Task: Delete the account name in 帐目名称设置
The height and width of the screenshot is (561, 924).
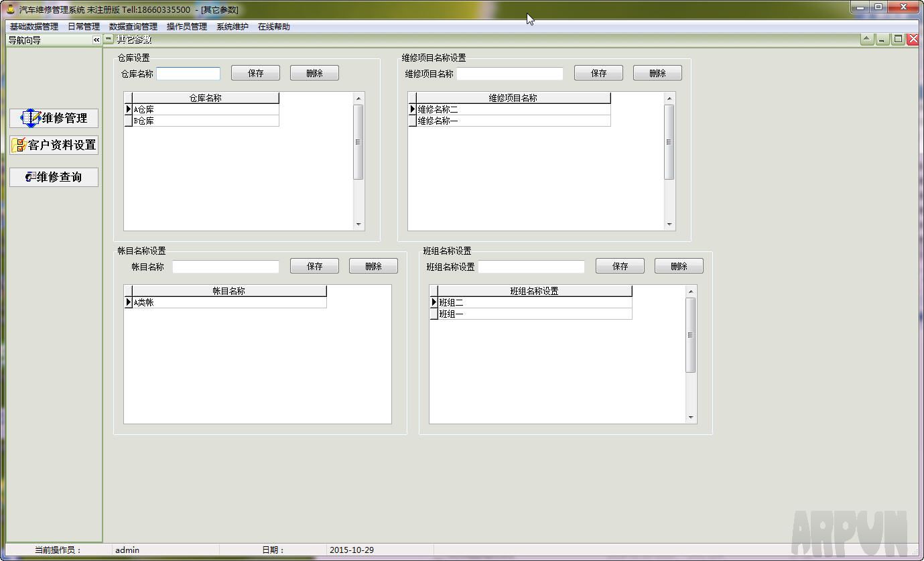Action: [x=374, y=266]
